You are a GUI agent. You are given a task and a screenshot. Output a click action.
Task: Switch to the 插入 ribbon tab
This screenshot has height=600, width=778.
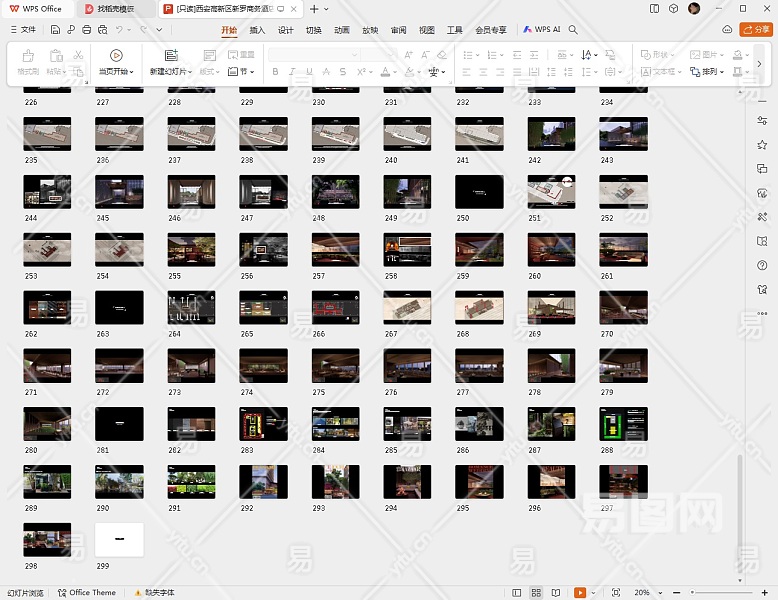257,30
